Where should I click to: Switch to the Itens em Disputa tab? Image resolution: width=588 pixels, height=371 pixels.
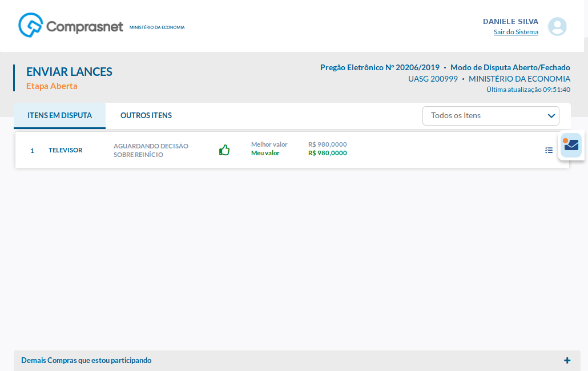pyautogui.click(x=59, y=115)
